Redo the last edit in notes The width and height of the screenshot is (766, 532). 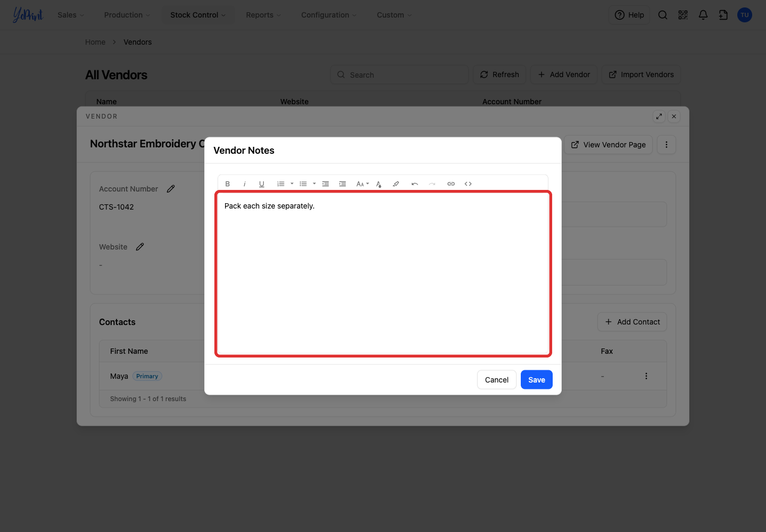[432, 184]
